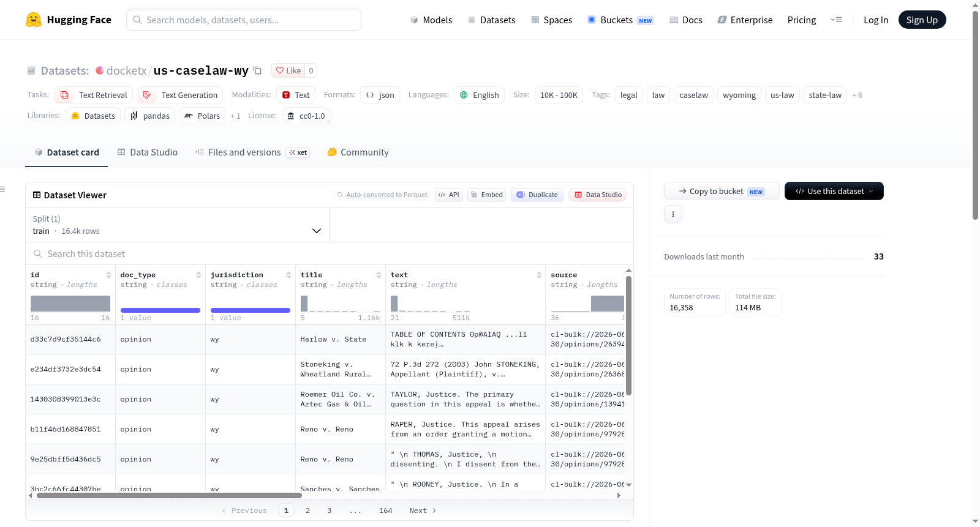Duplicate the dataset with Duplicate button

537,195
